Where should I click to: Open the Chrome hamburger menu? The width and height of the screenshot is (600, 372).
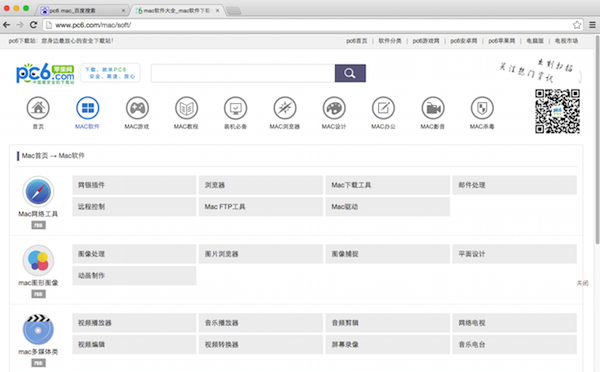coord(592,25)
